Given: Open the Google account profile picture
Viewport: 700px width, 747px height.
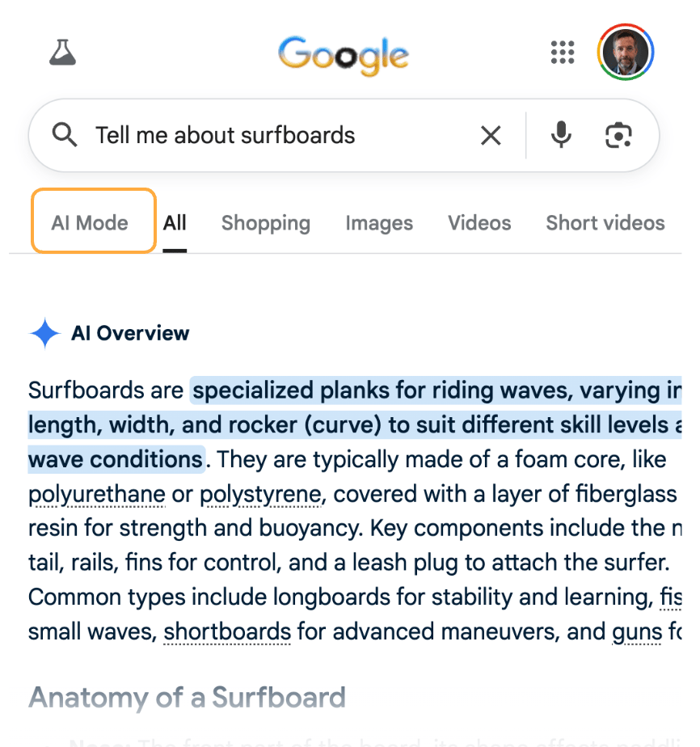Looking at the screenshot, I should pos(626,53).
